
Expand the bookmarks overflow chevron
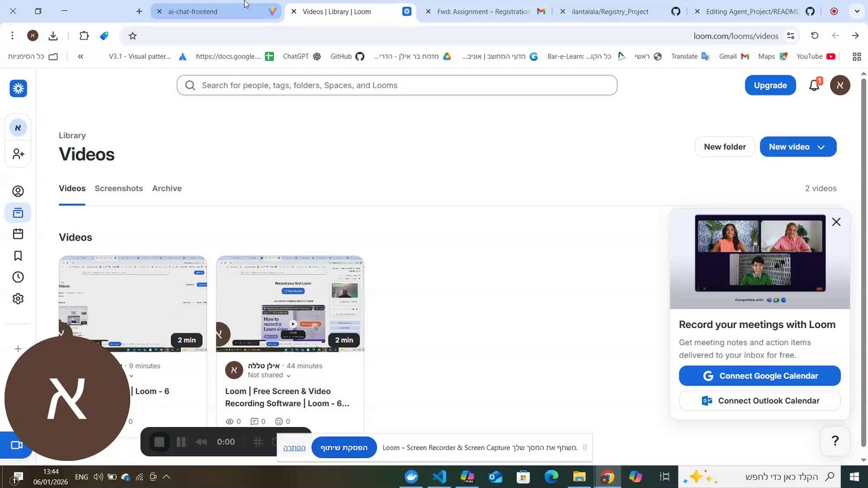point(81,56)
